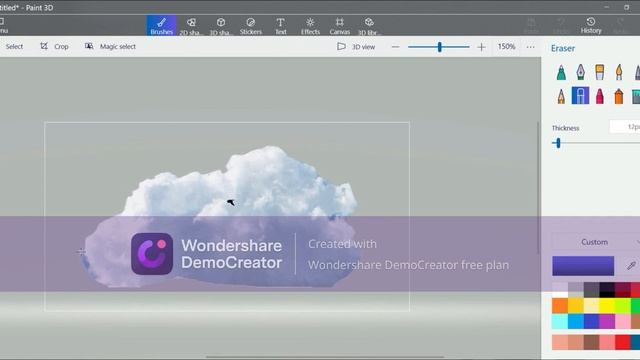Click the zoom out minus icon
This screenshot has width=640, height=360.
coord(395,47)
